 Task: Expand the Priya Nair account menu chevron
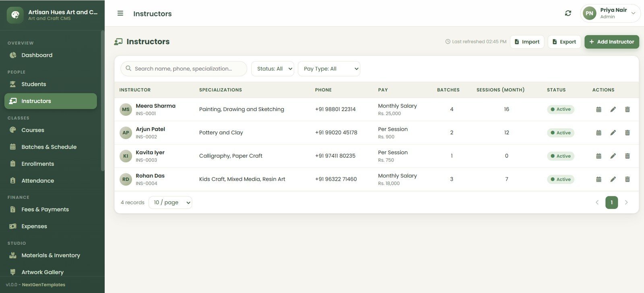click(x=633, y=13)
